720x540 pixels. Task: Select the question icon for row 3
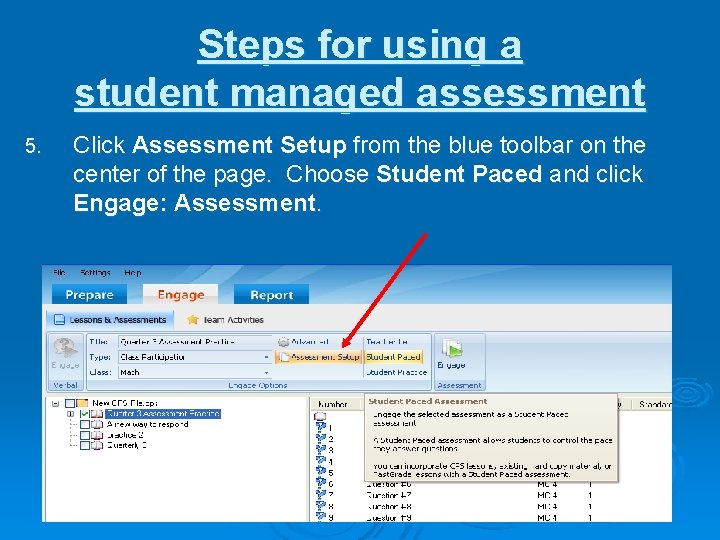(321, 449)
